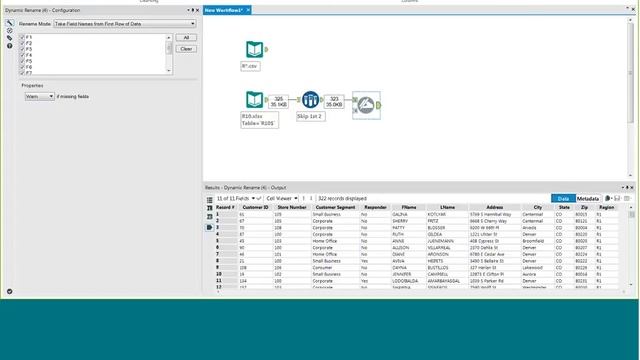The height and width of the screenshot is (360, 640).
Task: Select the 'Skip 1st 2' annotation label
Action: click(x=311, y=116)
